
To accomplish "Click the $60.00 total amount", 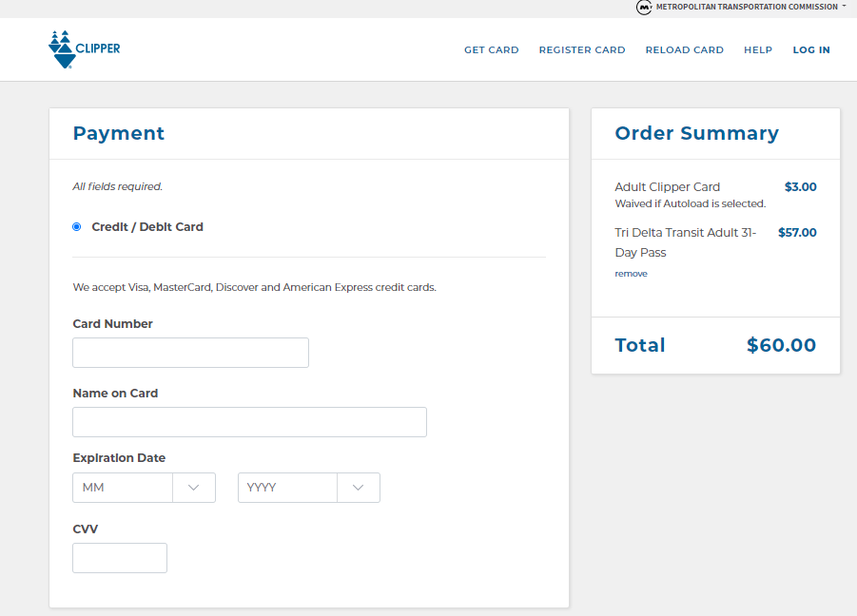I will (781, 345).
